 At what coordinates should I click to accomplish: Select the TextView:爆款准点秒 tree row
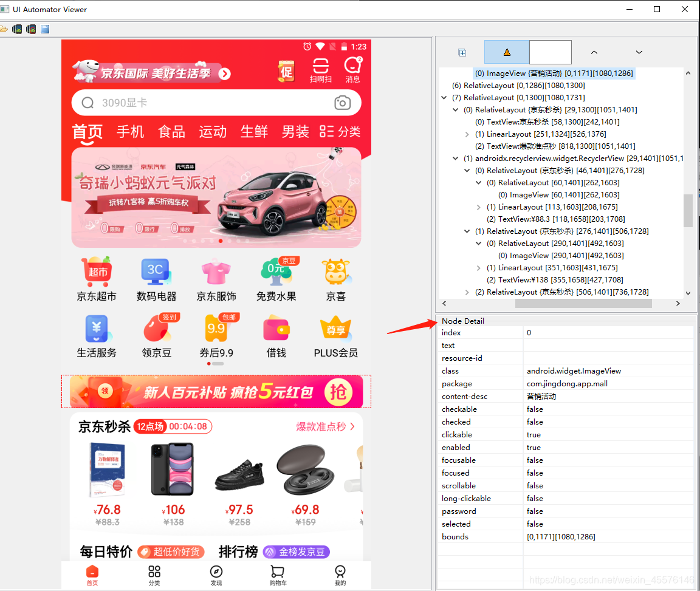click(x=555, y=146)
